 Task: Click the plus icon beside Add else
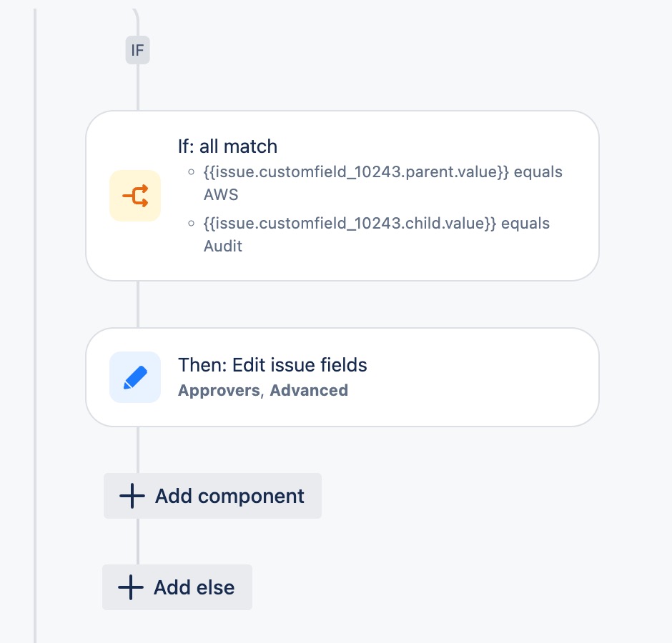(x=131, y=587)
